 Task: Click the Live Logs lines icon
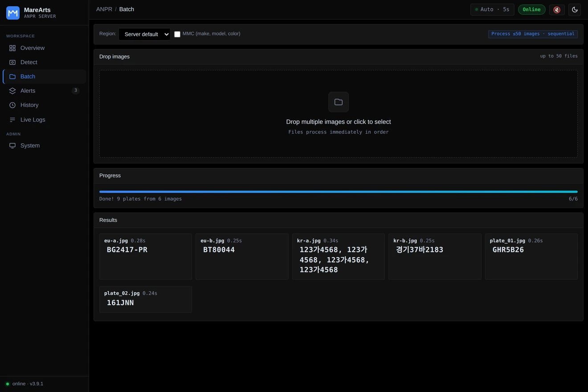tap(12, 120)
